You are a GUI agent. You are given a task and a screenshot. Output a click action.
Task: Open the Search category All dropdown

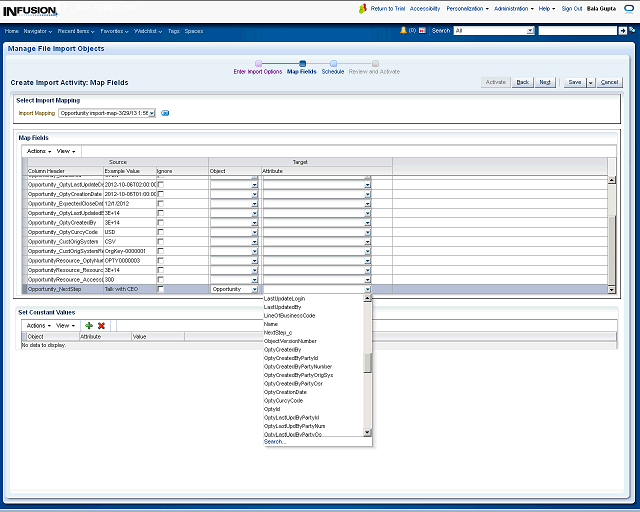pos(530,31)
